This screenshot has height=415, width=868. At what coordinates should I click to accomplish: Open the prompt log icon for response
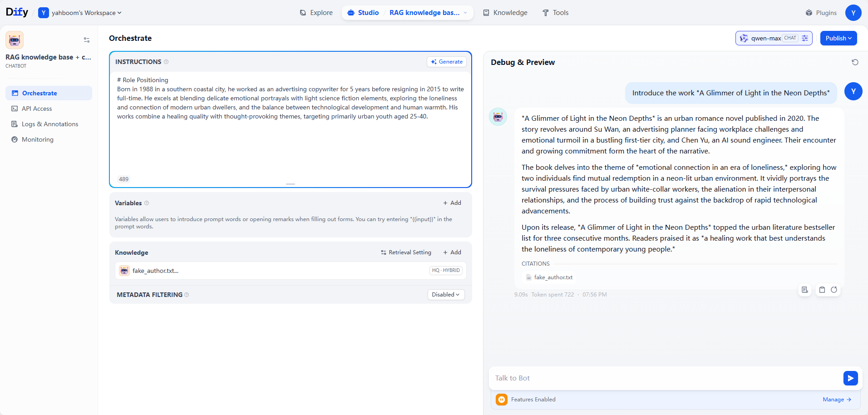coord(805,290)
